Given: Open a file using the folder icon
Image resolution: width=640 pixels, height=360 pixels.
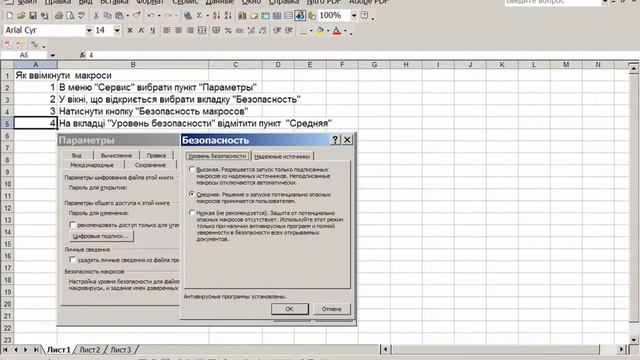Looking at the screenshot, I should [x=21, y=16].
